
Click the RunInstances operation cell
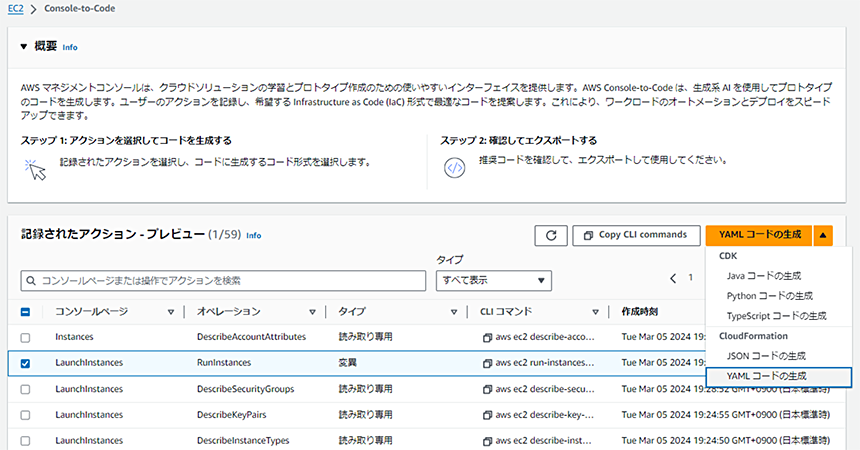(224, 363)
